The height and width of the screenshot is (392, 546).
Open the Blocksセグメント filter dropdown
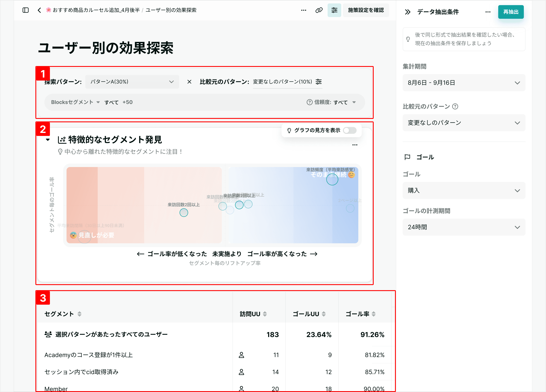[75, 102]
